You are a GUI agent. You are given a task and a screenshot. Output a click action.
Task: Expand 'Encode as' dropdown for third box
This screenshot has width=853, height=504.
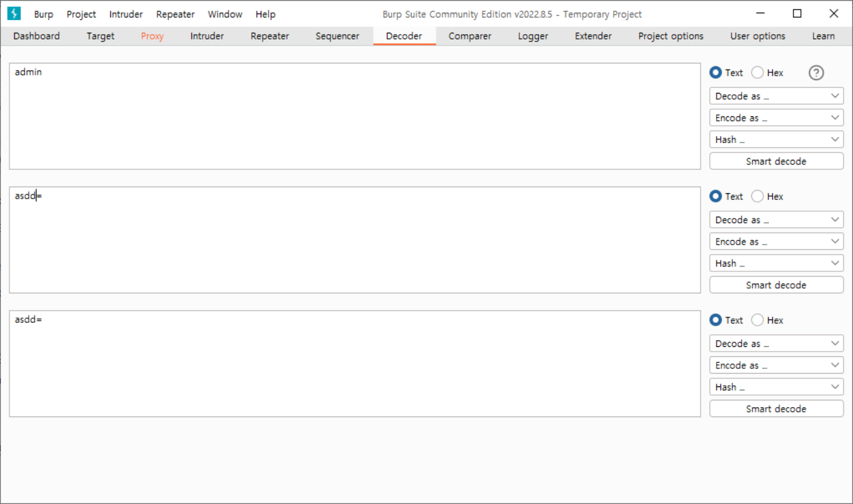click(776, 365)
